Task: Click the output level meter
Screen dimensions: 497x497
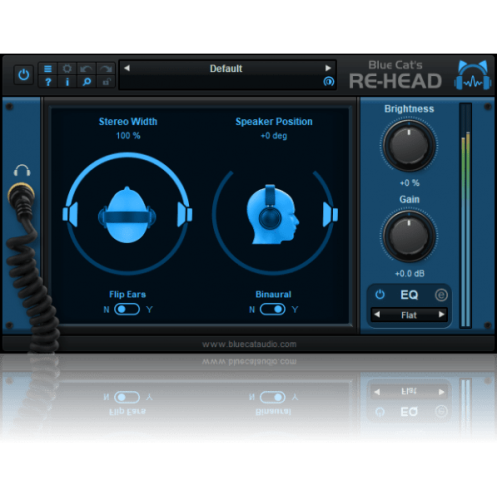Action: [x=466, y=215]
